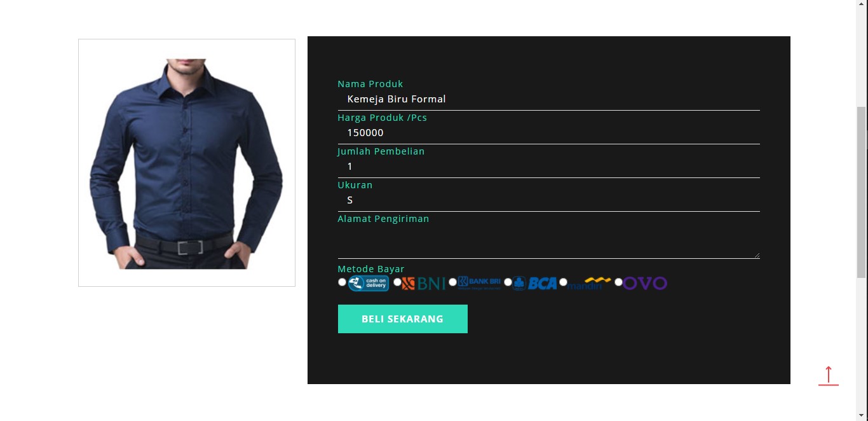Click the Mandiri bank logo
The width and height of the screenshot is (868, 421).
pos(589,283)
